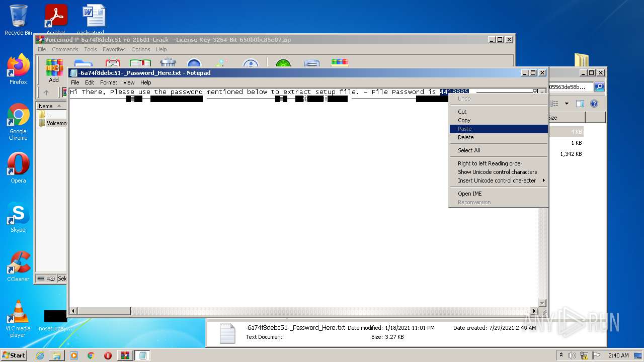Expand Insert Unicode control character submenu
644x362 pixels.
pyautogui.click(x=498, y=180)
